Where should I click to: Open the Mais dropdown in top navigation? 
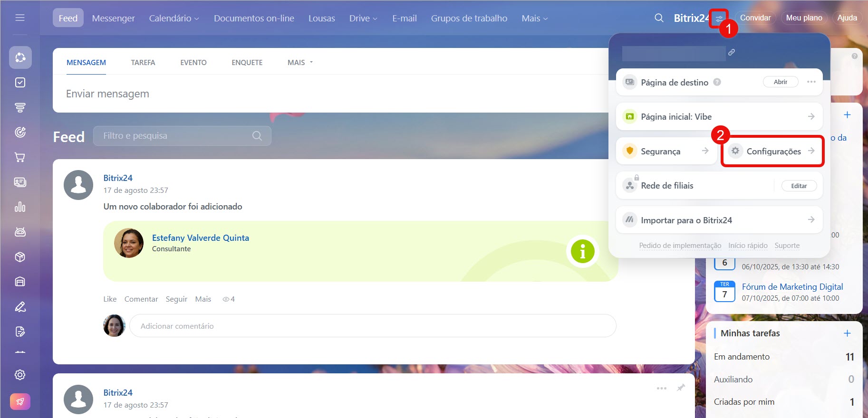click(534, 18)
